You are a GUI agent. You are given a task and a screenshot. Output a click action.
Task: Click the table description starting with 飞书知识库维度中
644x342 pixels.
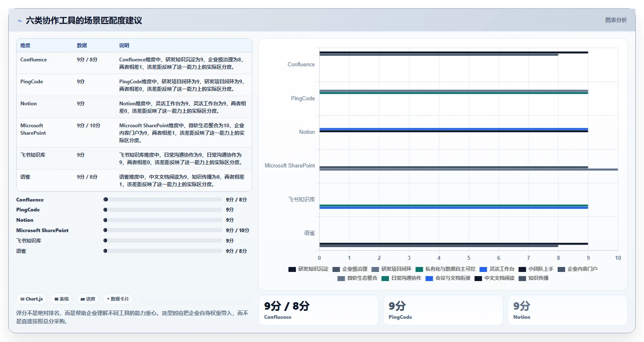(181, 159)
